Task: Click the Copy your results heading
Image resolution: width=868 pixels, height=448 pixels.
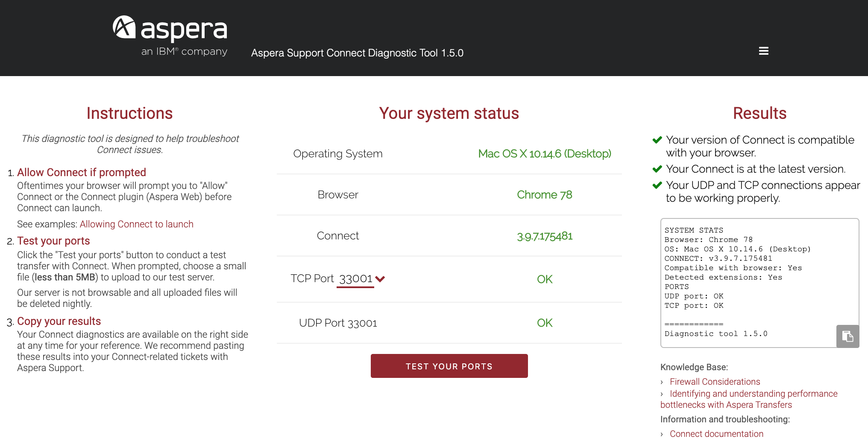Action: click(59, 321)
